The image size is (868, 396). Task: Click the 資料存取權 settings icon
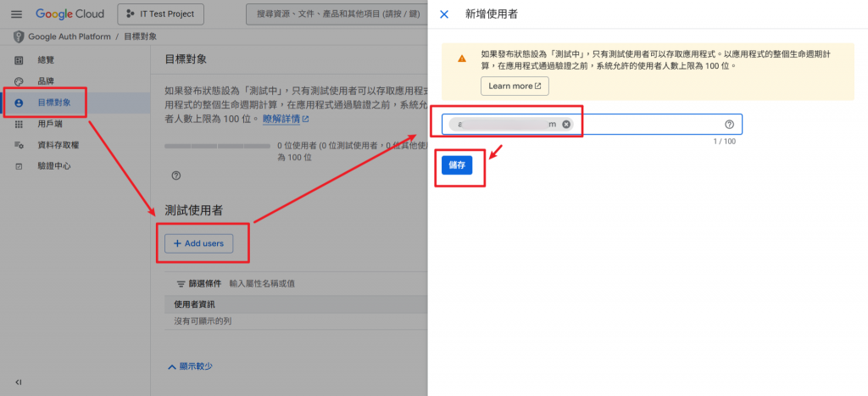[19, 145]
